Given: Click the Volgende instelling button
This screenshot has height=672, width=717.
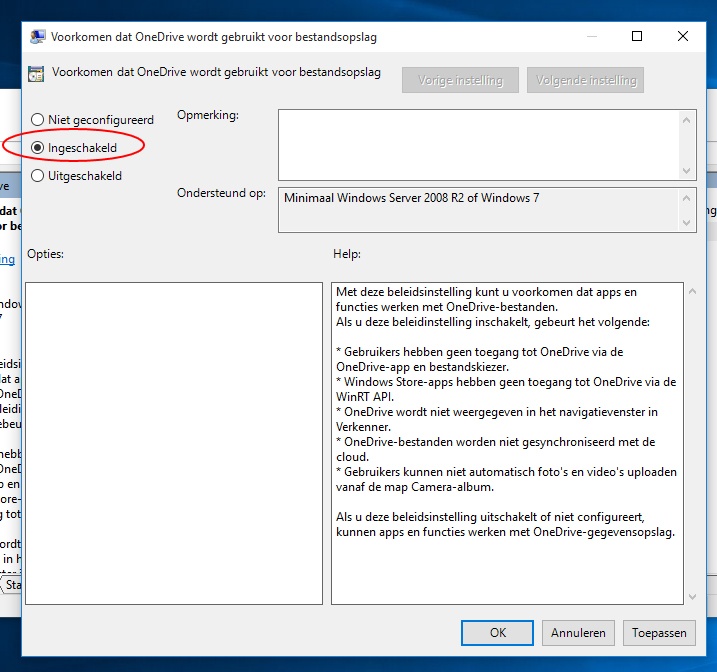Looking at the screenshot, I should click(x=585, y=80).
